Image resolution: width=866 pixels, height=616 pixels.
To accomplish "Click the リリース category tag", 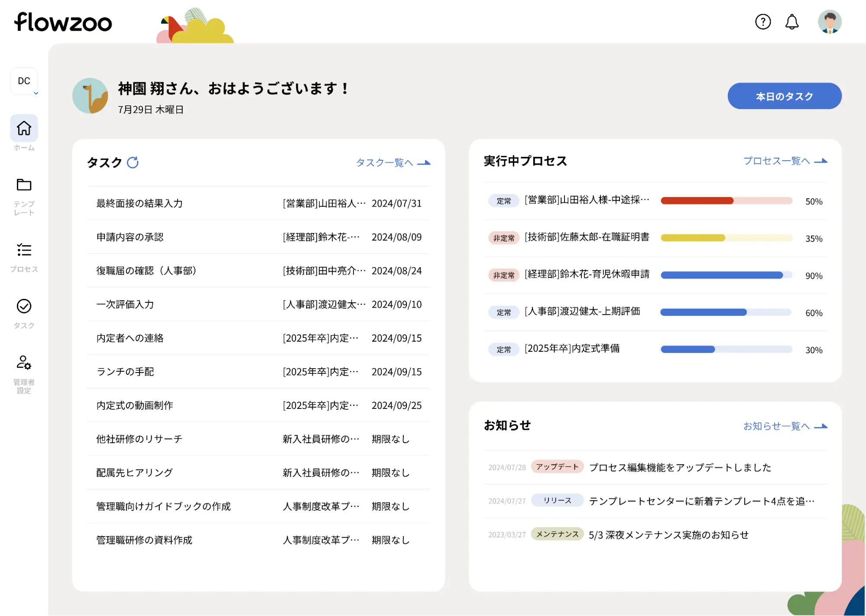I will [x=557, y=500].
